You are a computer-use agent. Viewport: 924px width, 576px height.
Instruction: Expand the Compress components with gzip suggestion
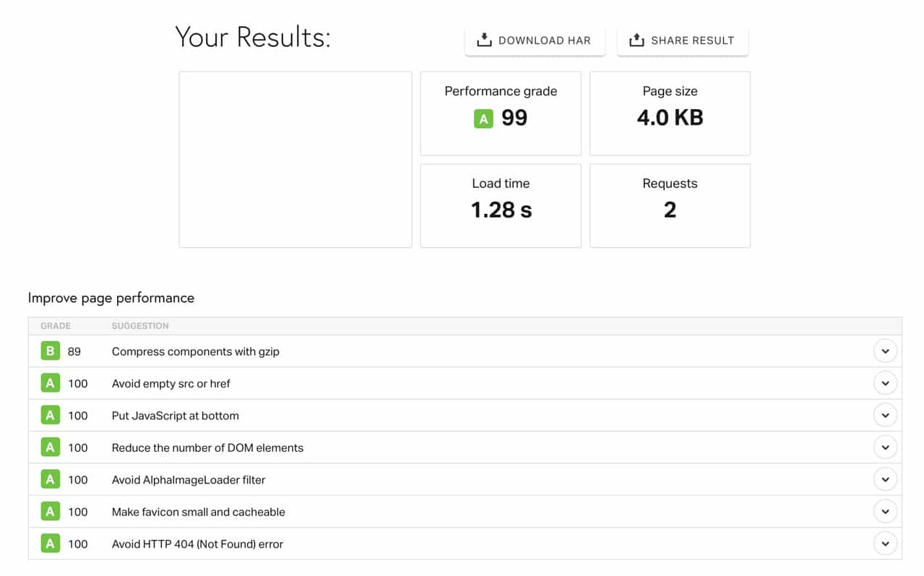click(885, 351)
